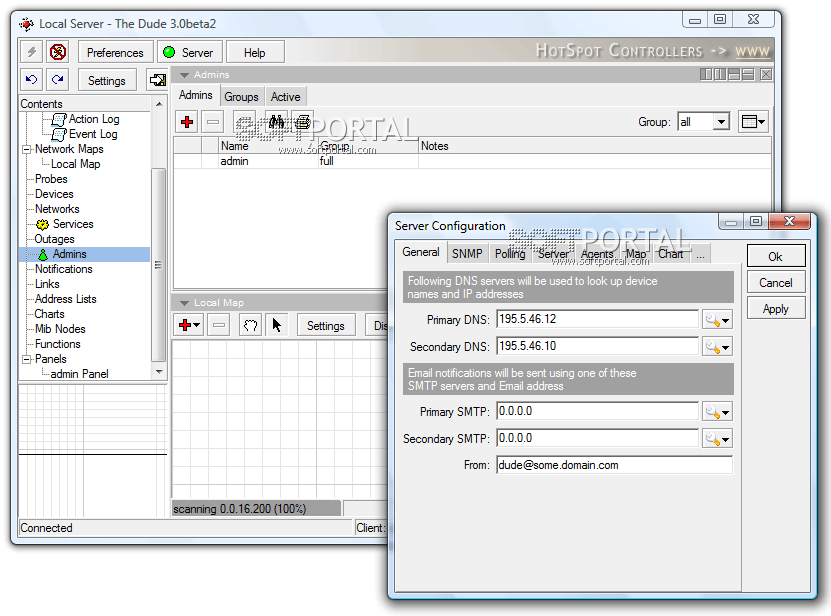
Task: Add a new admin with red plus
Action: pyautogui.click(x=187, y=122)
